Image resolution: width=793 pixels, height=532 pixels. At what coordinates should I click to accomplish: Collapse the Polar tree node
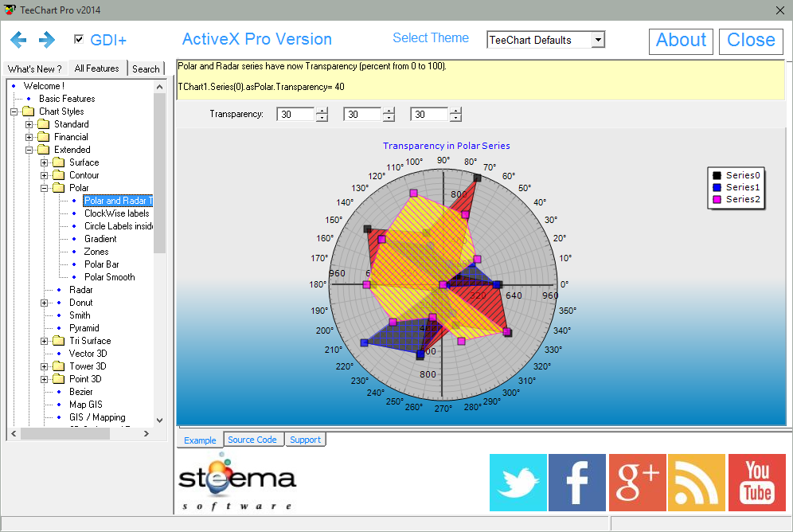pos(44,188)
